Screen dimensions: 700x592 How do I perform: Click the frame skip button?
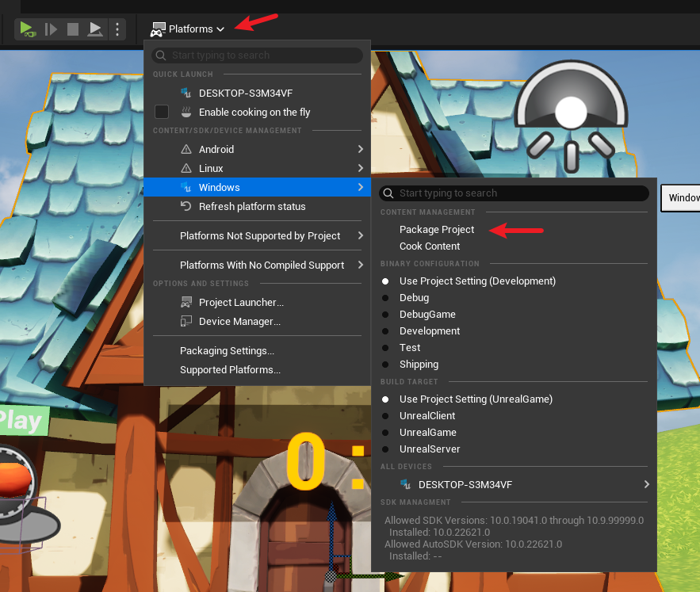[51, 29]
